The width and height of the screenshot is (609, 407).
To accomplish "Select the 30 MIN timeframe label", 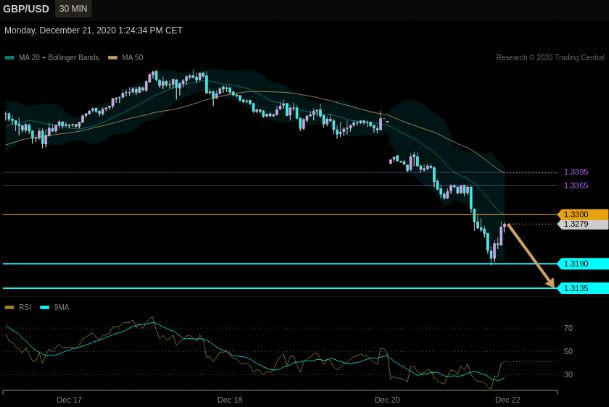I will click(73, 9).
